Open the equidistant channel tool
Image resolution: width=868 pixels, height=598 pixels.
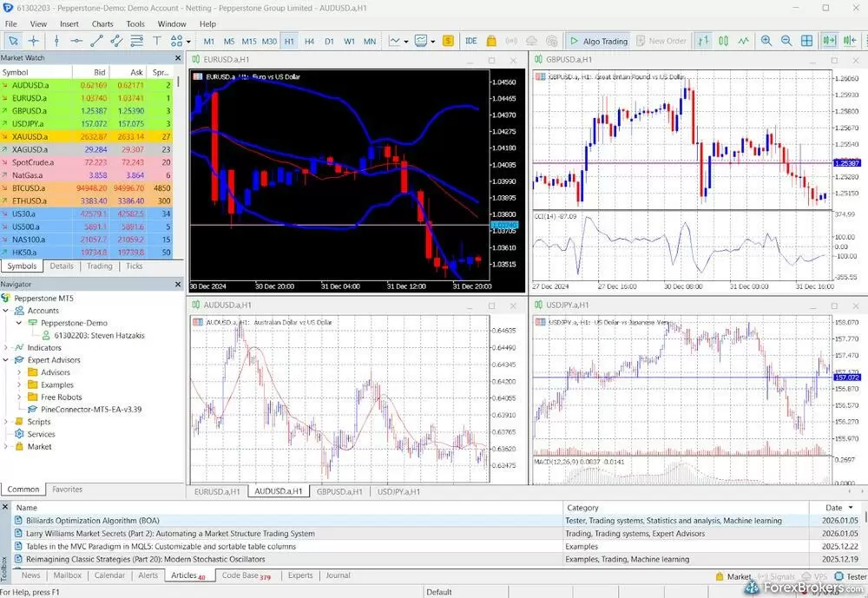click(x=116, y=40)
